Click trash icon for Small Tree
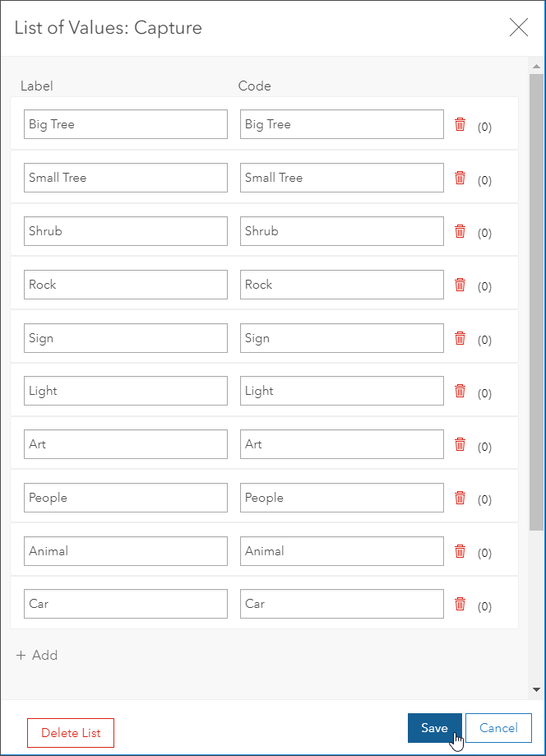546x756 pixels. [460, 178]
